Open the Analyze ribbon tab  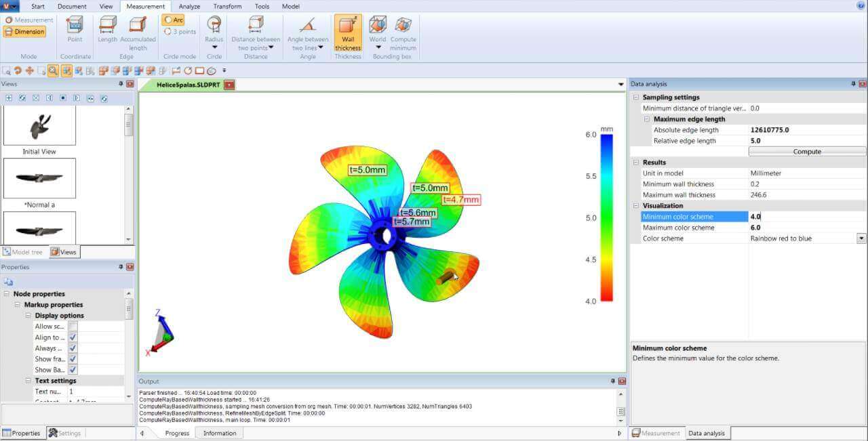(189, 6)
